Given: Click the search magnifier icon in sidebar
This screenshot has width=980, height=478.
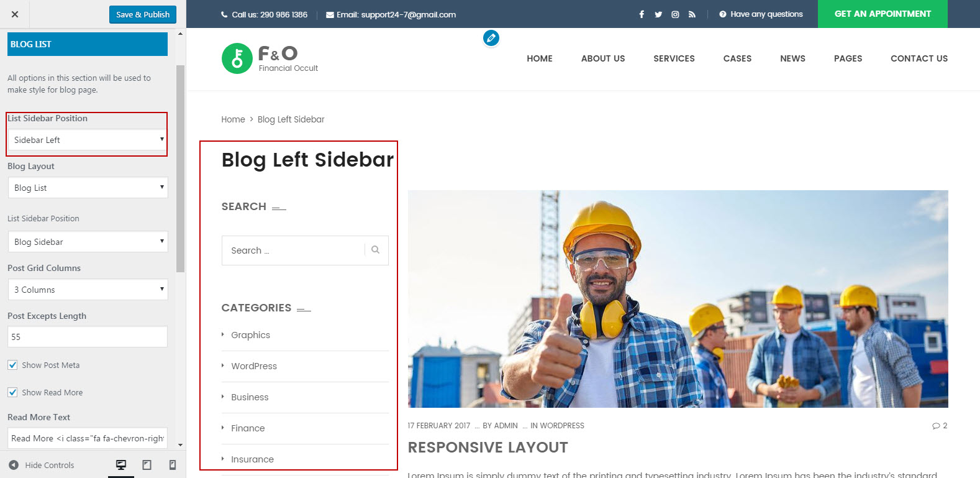Looking at the screenshot, I should point(376,250).
